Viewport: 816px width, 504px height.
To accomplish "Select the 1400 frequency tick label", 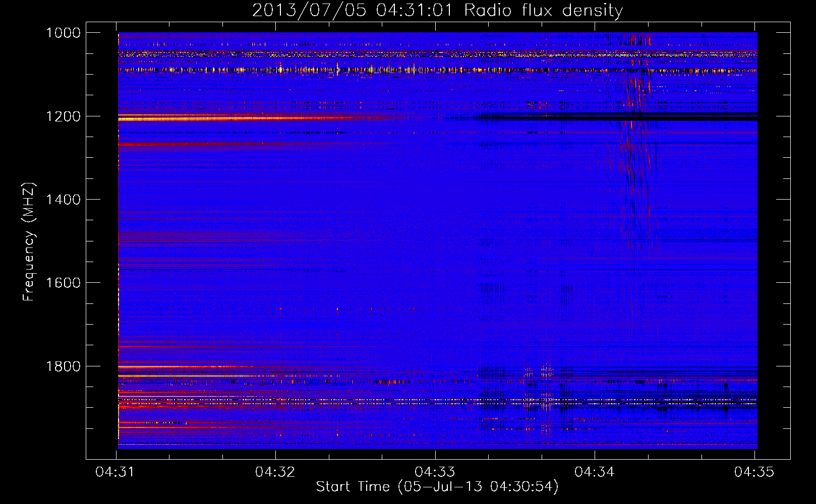I will (x=63, y=200).
